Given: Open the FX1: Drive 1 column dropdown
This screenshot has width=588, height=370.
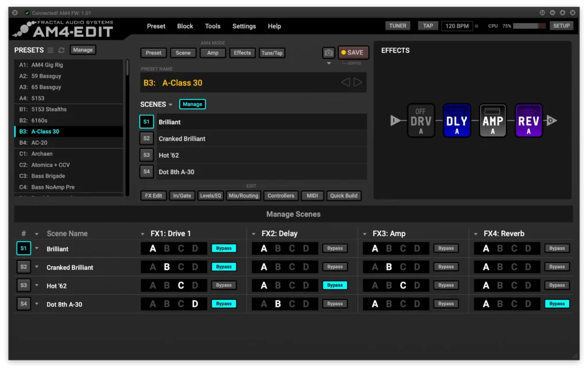Looking at the screenshot, I should (144, 234).
